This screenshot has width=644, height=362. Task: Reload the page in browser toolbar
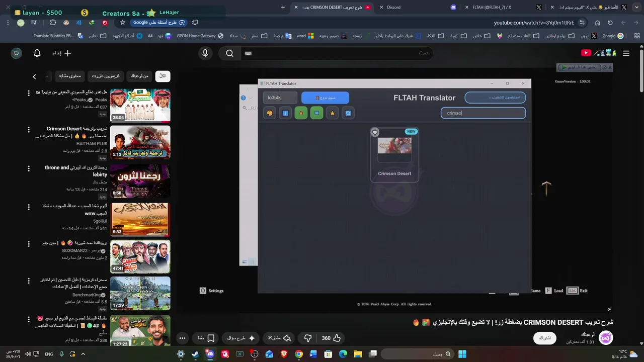[x=610, y=23]
